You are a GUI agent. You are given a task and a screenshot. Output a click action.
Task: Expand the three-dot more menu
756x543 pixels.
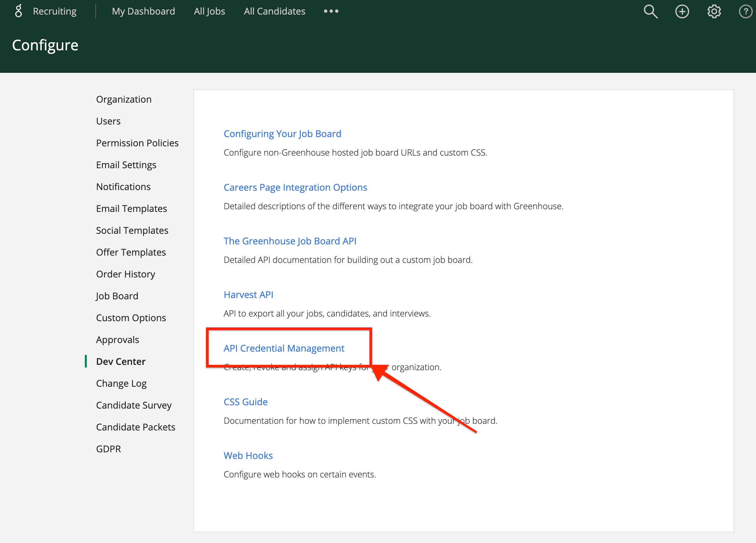click(x=331, y=11)
